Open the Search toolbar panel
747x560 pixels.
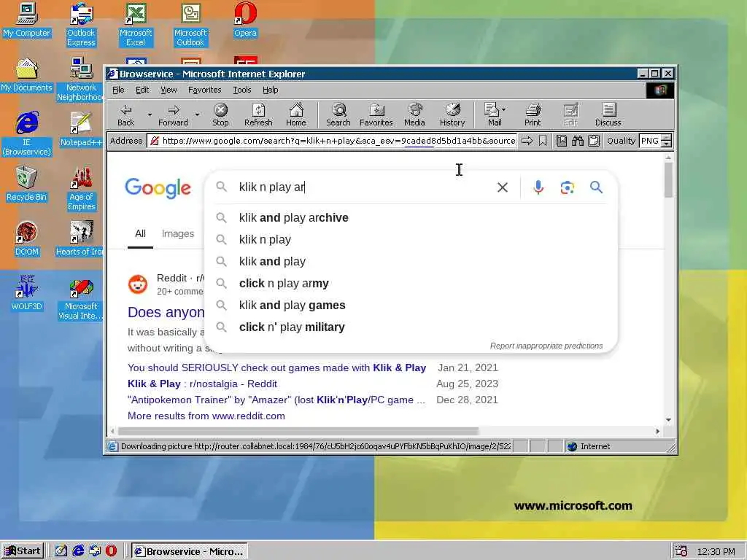(338, 114)
